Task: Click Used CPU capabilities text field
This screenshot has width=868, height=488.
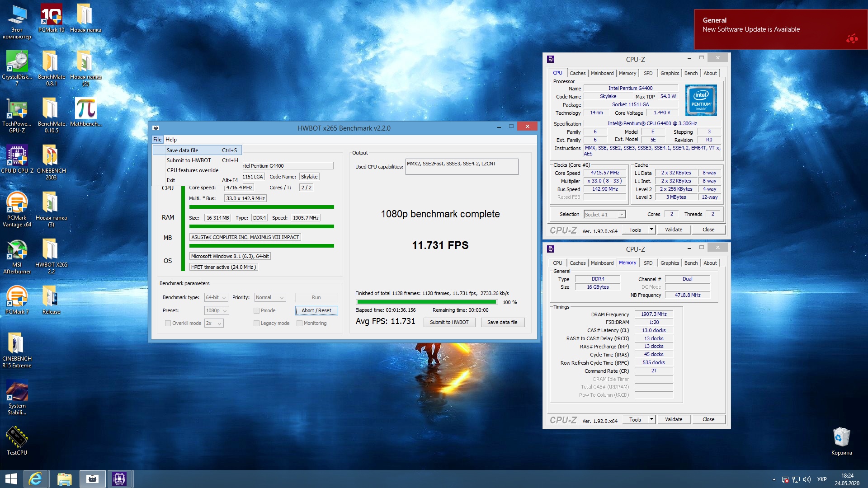Action: 462,166
